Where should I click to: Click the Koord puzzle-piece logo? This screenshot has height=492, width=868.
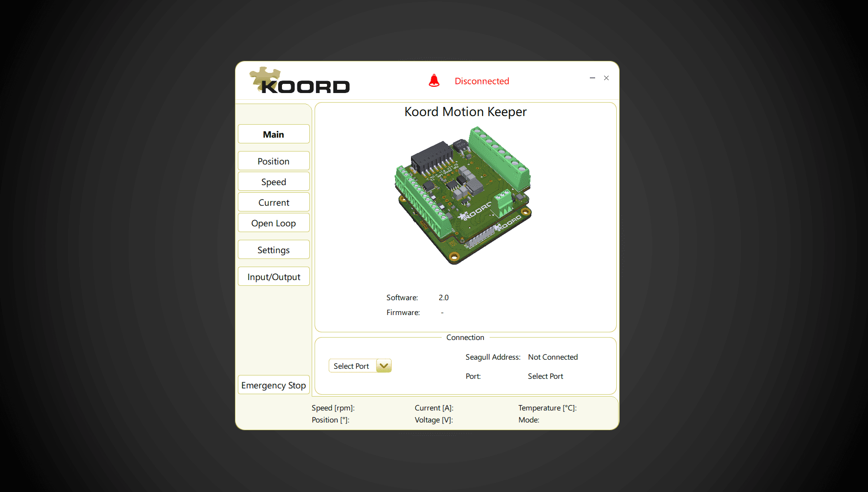300,81
